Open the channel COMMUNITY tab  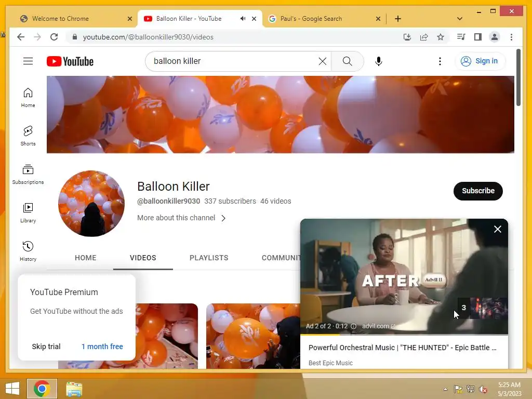pos(281,258)
